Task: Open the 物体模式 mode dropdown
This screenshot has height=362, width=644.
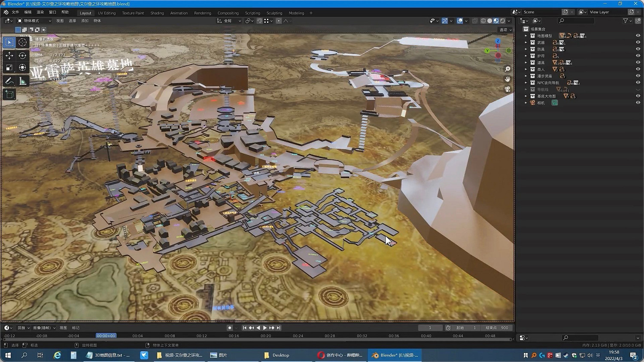Action: coord(34,21)
